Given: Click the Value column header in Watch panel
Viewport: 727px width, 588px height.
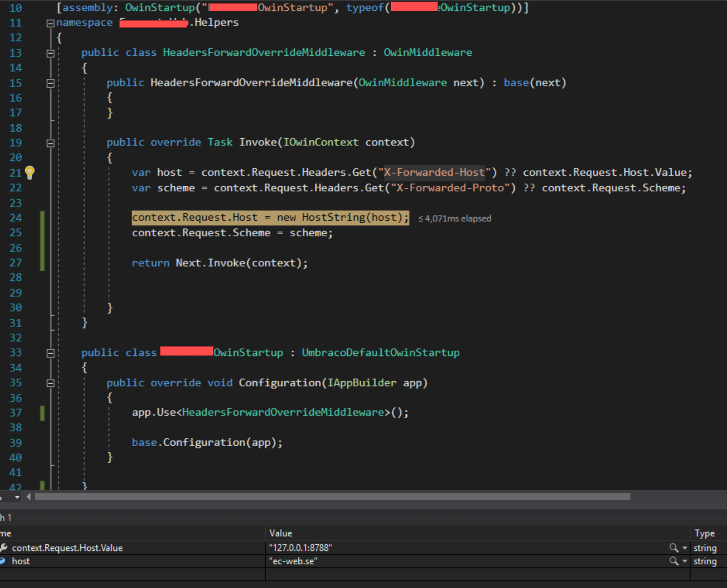Looking at the screenshot, I should [x=478, y=533].
